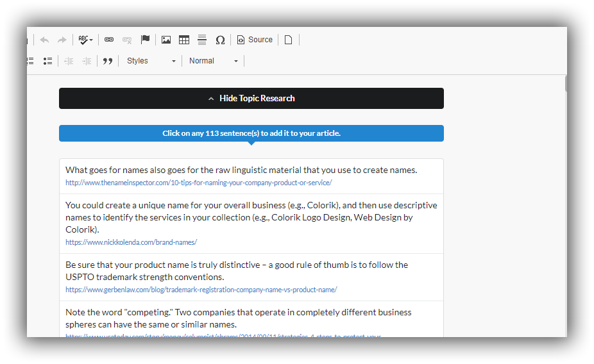Image resolution: width=594 pixels, height=364 pixels.
Task: Open the spell check ABC dropdown
Action: (85, 40)
